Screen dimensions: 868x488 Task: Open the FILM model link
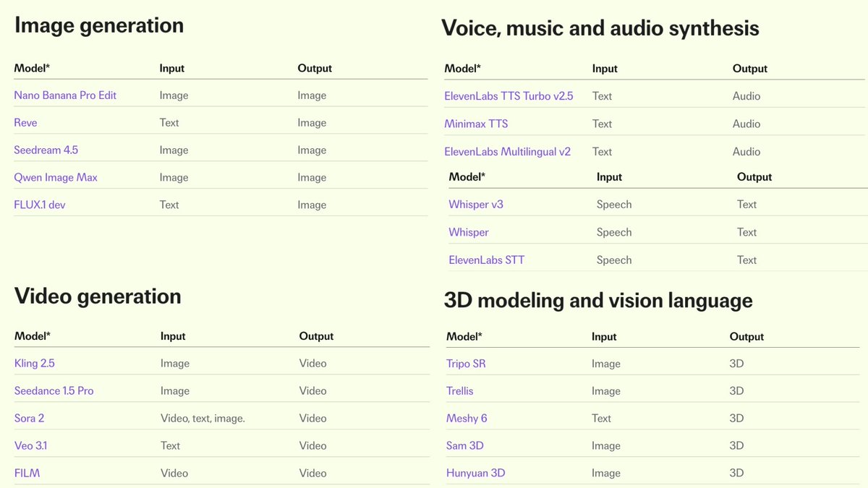[x=27, y=474]
